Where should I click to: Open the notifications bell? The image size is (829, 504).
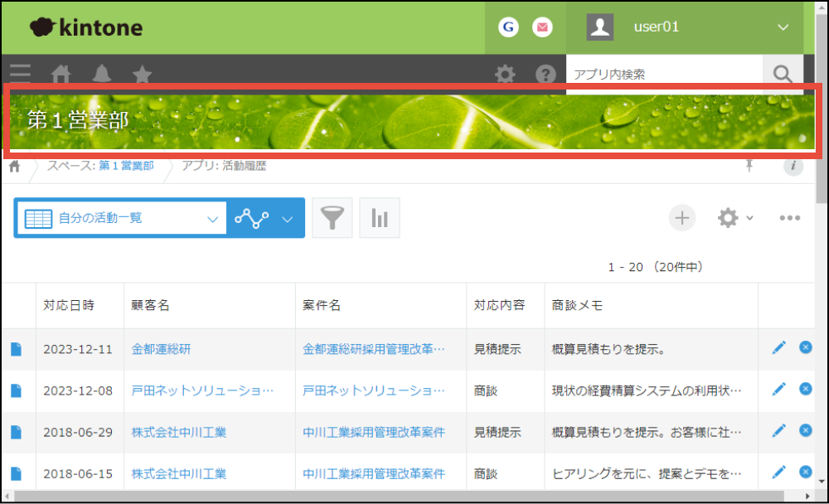point(102,74)
